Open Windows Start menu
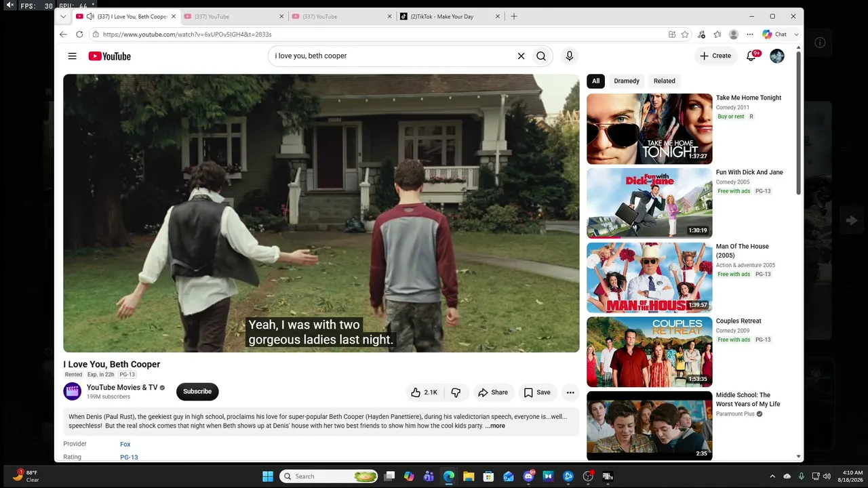868x488 pixels. coord(268,476)
